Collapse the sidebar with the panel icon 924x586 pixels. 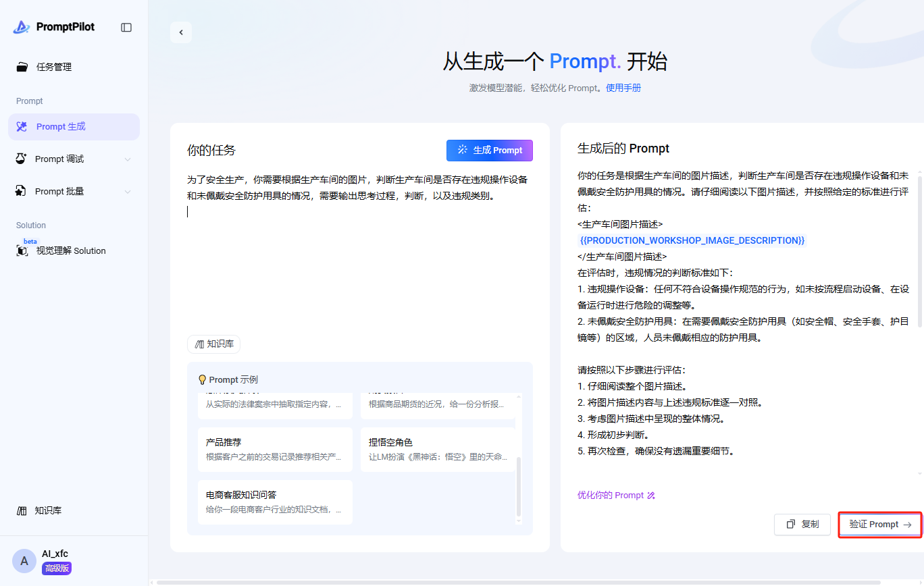coord(126,28)
